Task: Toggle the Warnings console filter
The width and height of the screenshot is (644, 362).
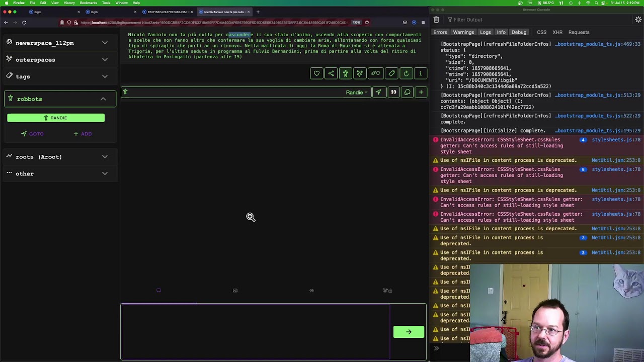Action: (x=463, y=32)
